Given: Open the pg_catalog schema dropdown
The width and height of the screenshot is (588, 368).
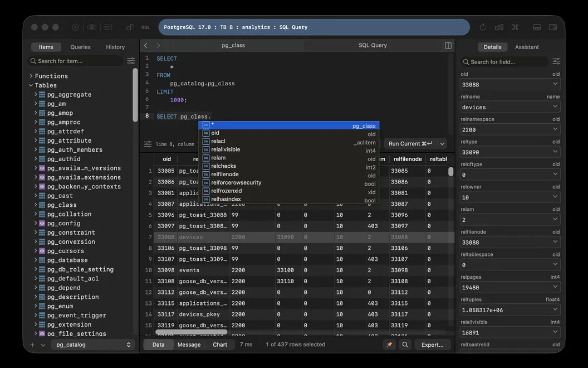Looking at the screenshot, I should point(92,345).
